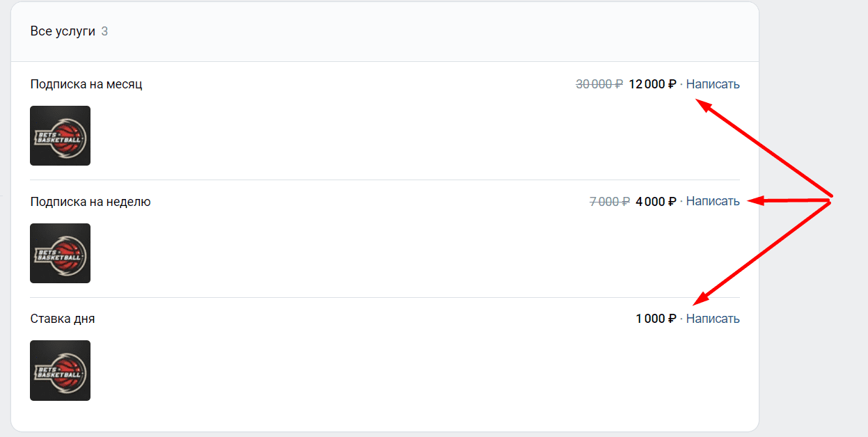The image size is (868, 437).
Task: Open the Ставка дня service title
Action: (x=63, y=319)
